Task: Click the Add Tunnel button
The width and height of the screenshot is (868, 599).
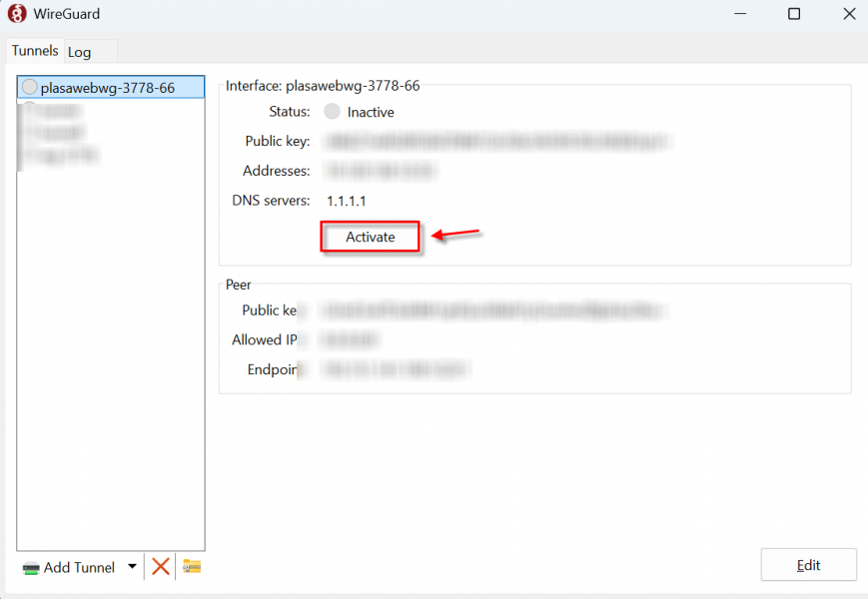Action: [69, 567]
